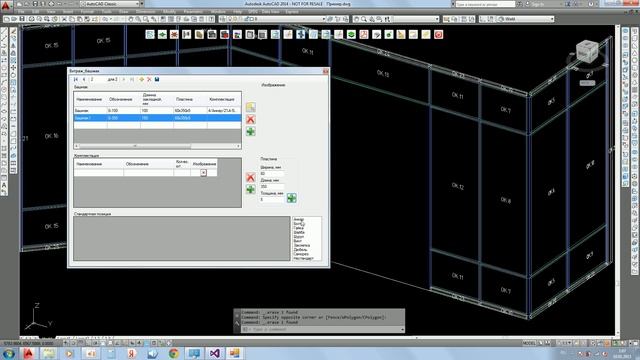Open the Format menu

pyautogui.click(x=87, y=12)
